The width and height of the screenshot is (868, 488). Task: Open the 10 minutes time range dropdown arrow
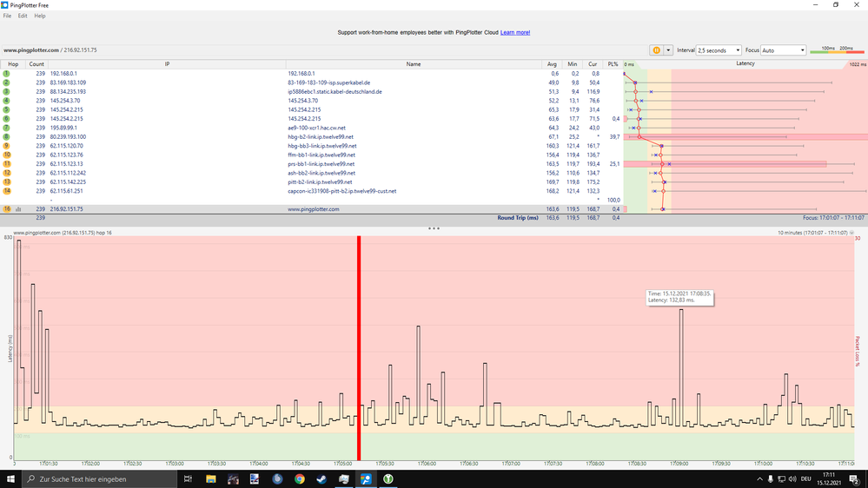(x=852, y=233)
